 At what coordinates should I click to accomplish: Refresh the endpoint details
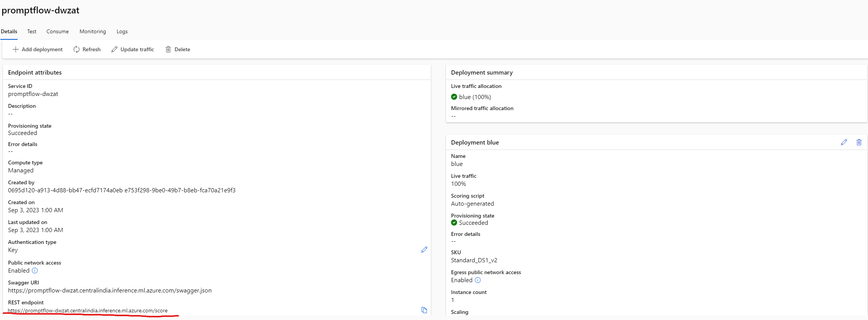(x=87, y=49)
